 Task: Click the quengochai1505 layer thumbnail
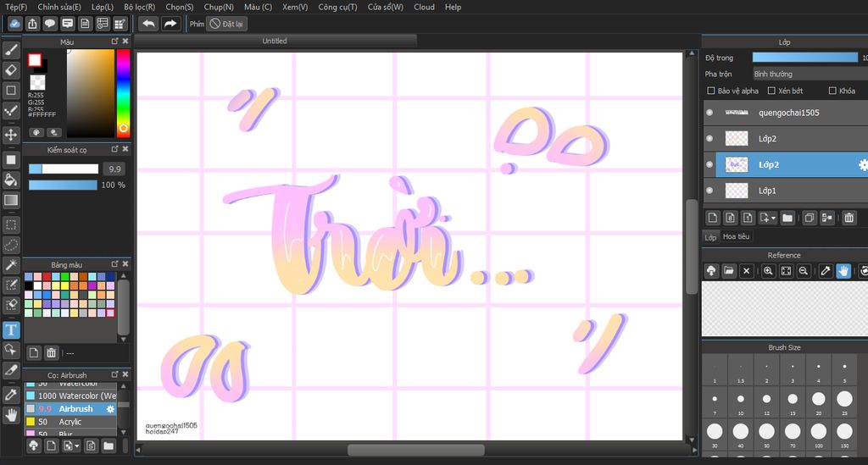737,113
